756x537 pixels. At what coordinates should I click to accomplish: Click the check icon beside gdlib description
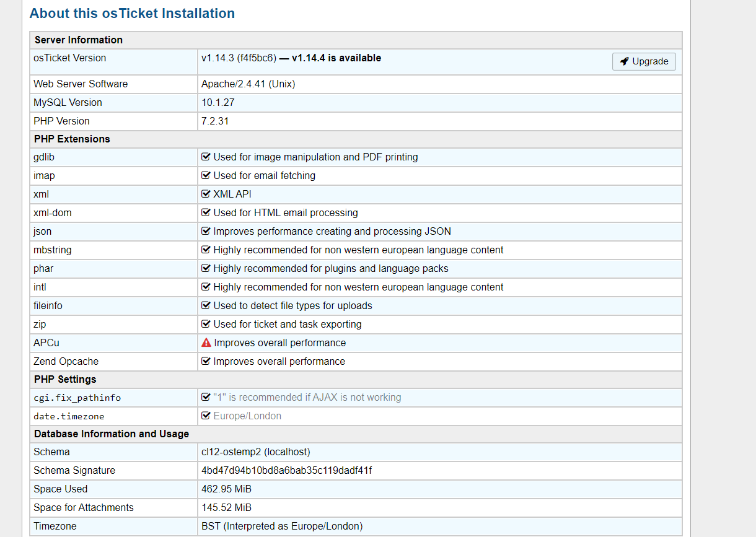click(x=206, y=157)
